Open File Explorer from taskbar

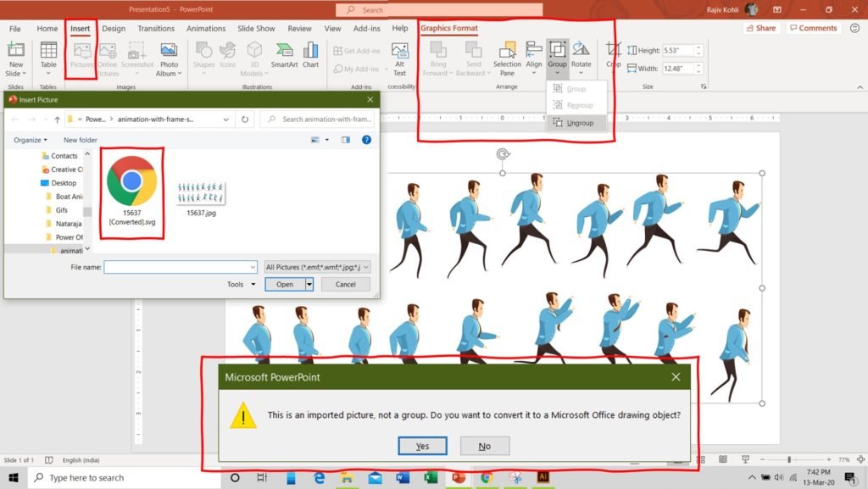point(347,477)
